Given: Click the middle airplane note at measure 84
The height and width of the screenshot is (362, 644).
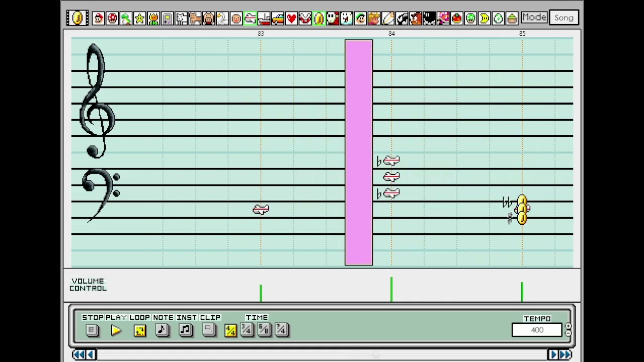Looking at the screenshot, I should [391, 177].
